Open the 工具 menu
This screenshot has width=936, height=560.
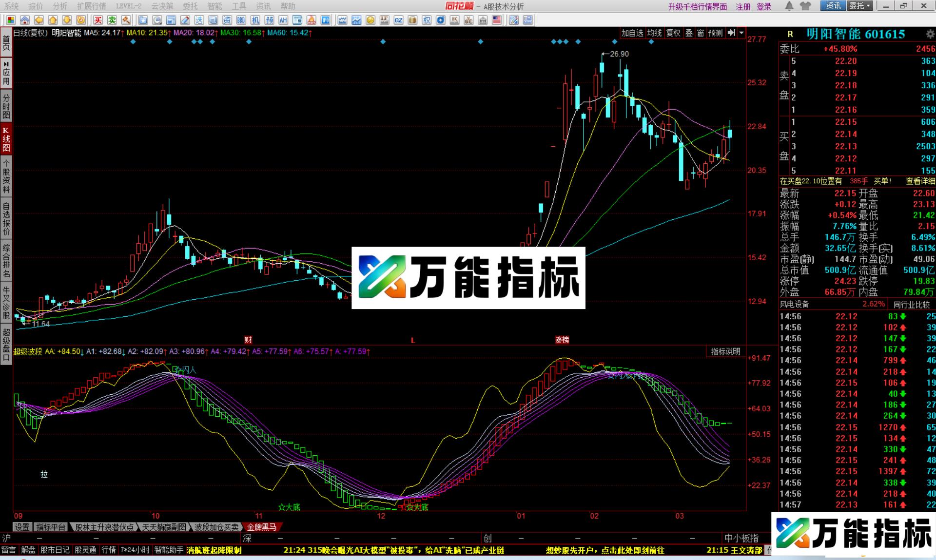238,6
